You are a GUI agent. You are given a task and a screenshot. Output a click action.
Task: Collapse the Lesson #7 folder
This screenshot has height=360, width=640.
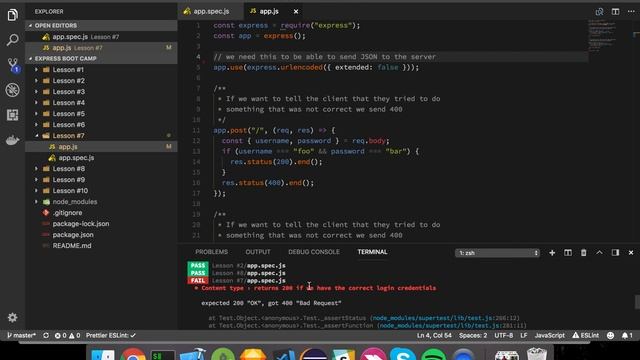point(101,136)
